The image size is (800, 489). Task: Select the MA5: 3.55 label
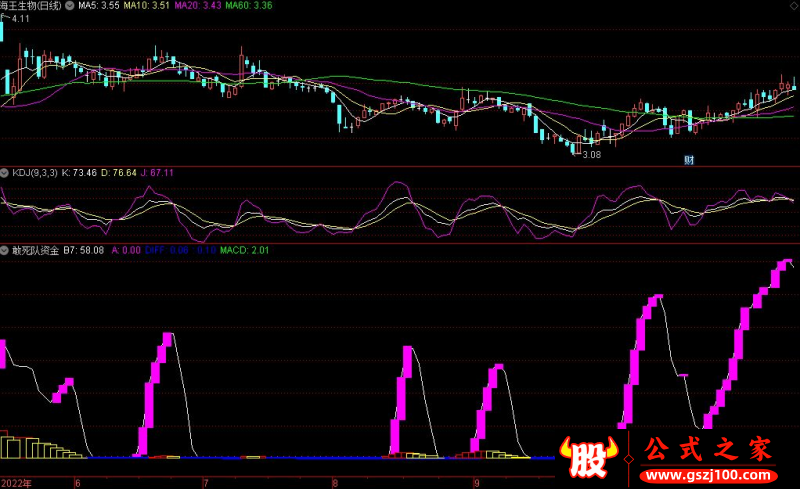98,6
